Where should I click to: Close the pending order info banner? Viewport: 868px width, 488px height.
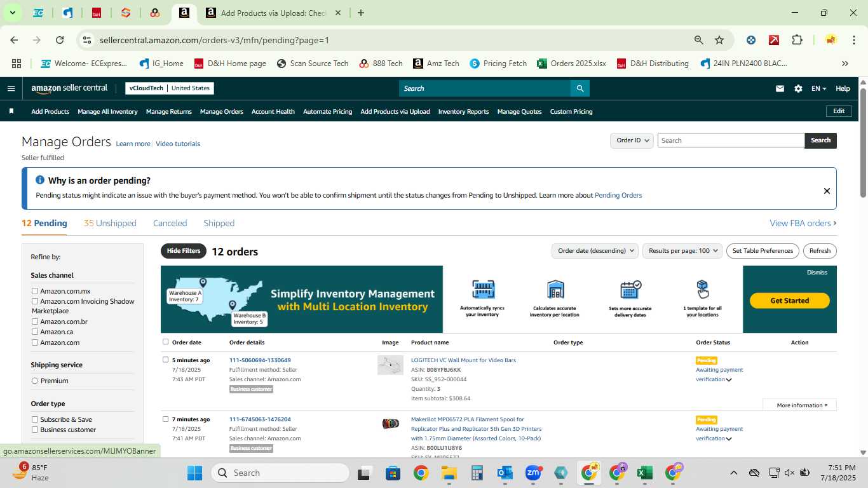click(x=827, y=191)
